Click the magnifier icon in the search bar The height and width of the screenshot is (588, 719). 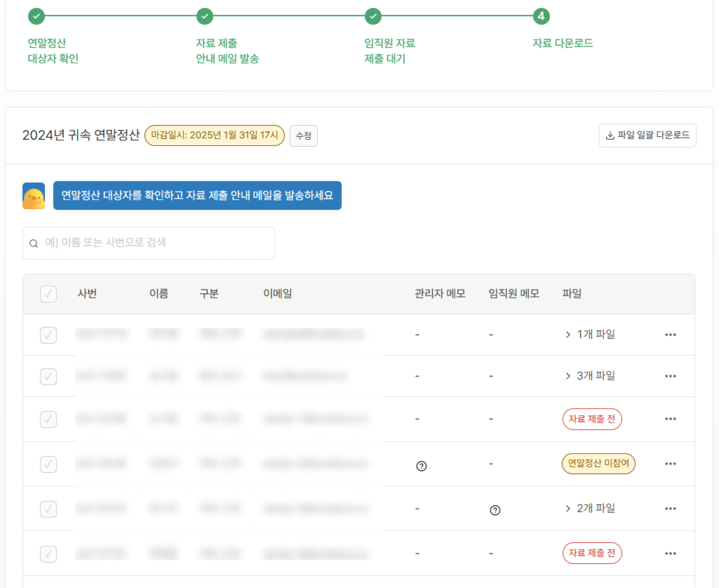coord(34,243)
